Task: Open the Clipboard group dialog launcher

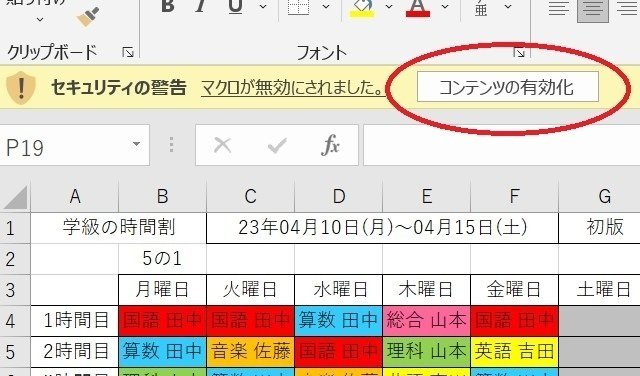Action: 128,52
